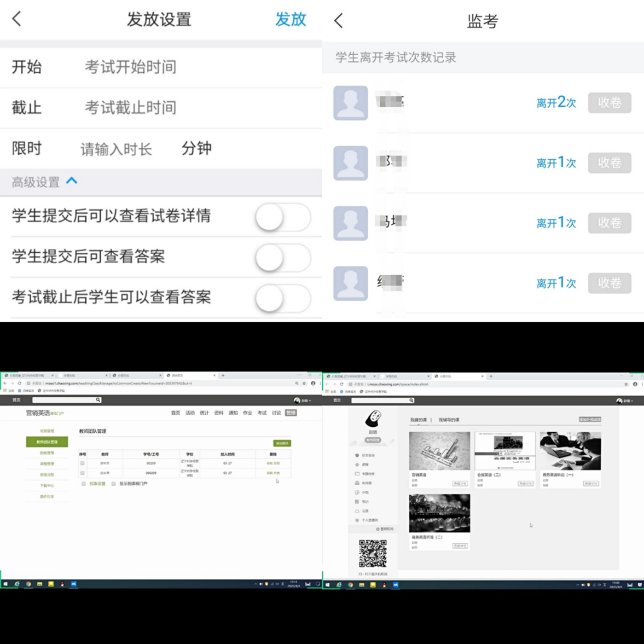Click the 请输入时长 duration input field
Screen dimensions: 644x644
[116, 148]
